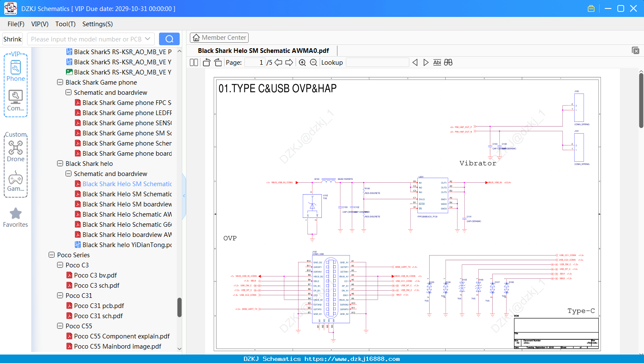Screen dimensions: 644x363
Task: Open Black Shark Helo SM boardview file
Action: coord(123,204)
